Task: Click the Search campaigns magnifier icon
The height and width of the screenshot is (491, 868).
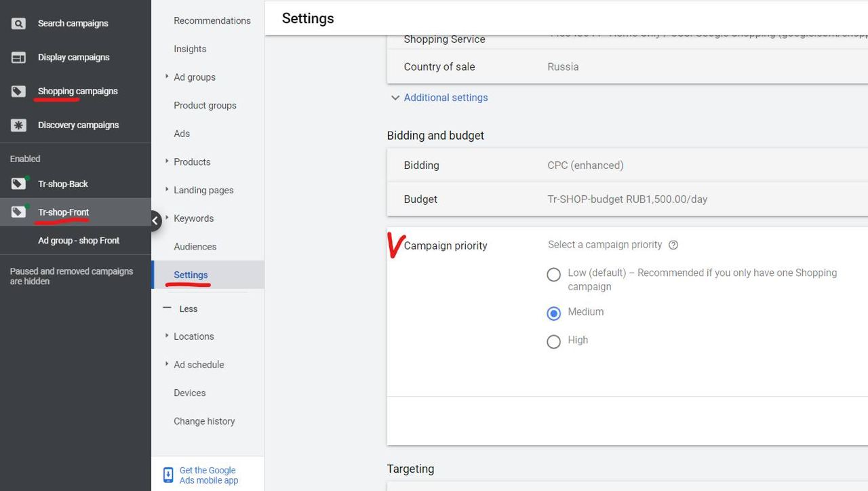Action: (18, 24)
